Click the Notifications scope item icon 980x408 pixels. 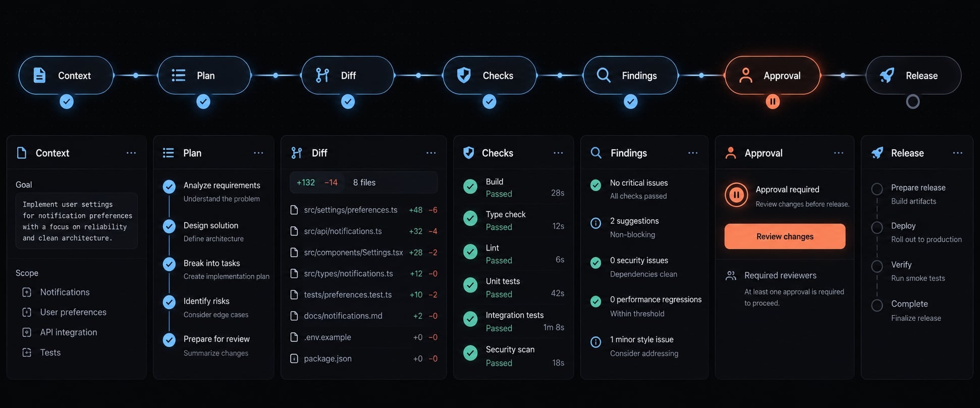point(27,292)
